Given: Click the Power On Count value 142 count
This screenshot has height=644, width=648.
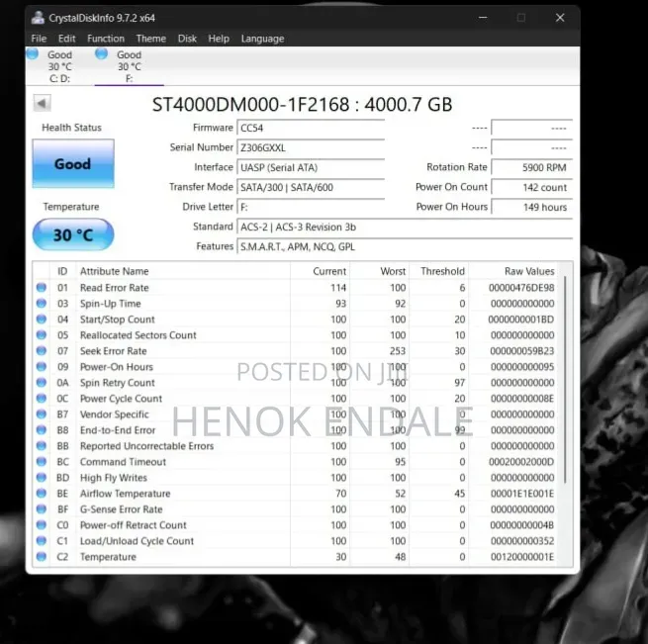Looking at the screenshot, I should coord(532,187).
